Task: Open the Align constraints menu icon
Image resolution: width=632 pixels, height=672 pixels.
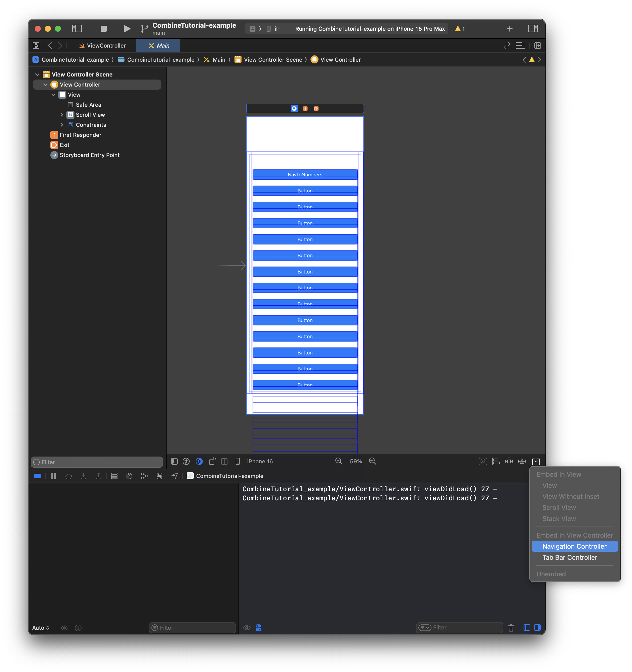Action: click(x=495, y=461)
